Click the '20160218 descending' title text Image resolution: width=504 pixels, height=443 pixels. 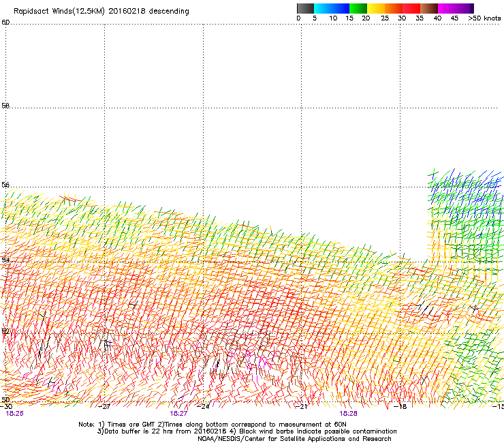point(149,12)
